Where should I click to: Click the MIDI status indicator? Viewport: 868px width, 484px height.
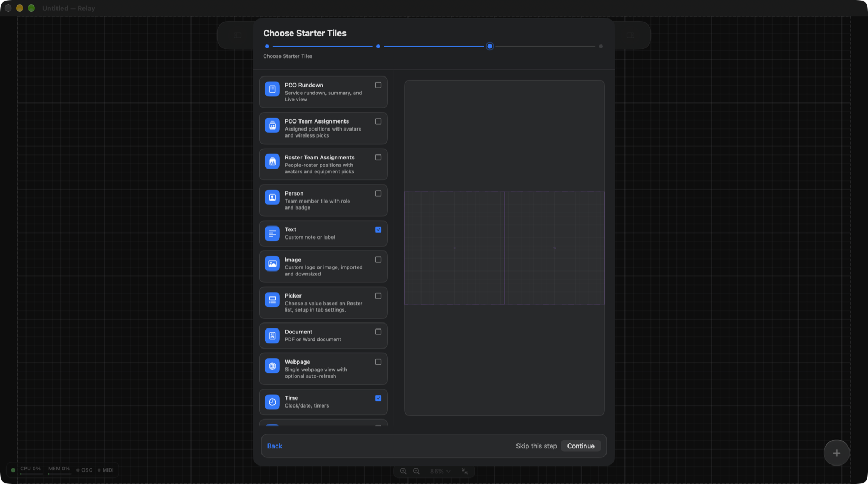click(x=106, y=470)
